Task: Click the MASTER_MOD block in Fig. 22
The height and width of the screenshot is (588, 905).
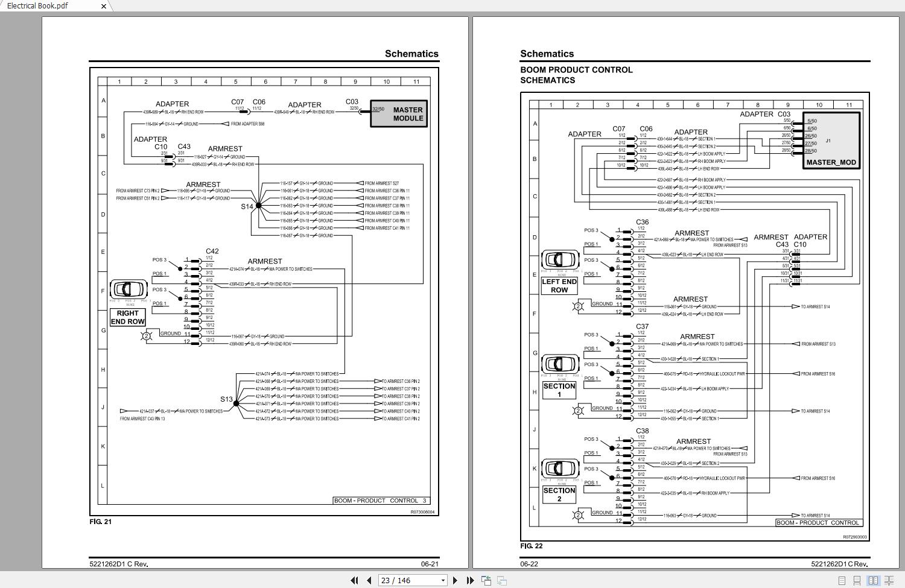Action: (831, 140)
